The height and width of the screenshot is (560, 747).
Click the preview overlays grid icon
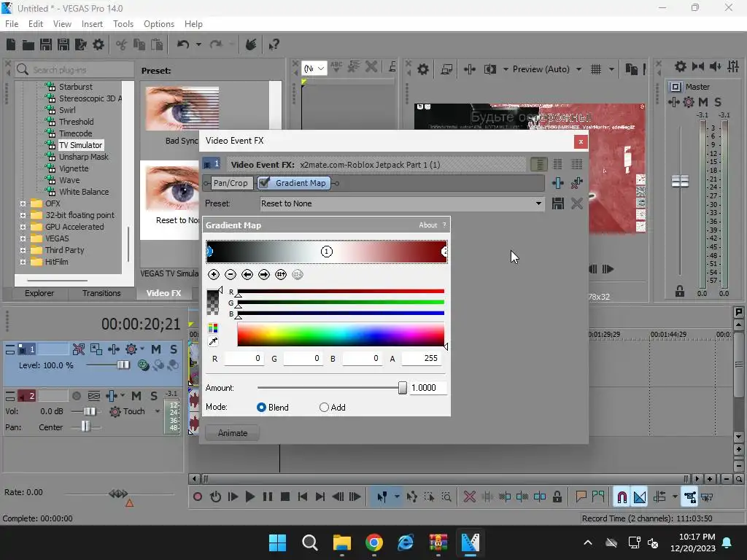596,69
